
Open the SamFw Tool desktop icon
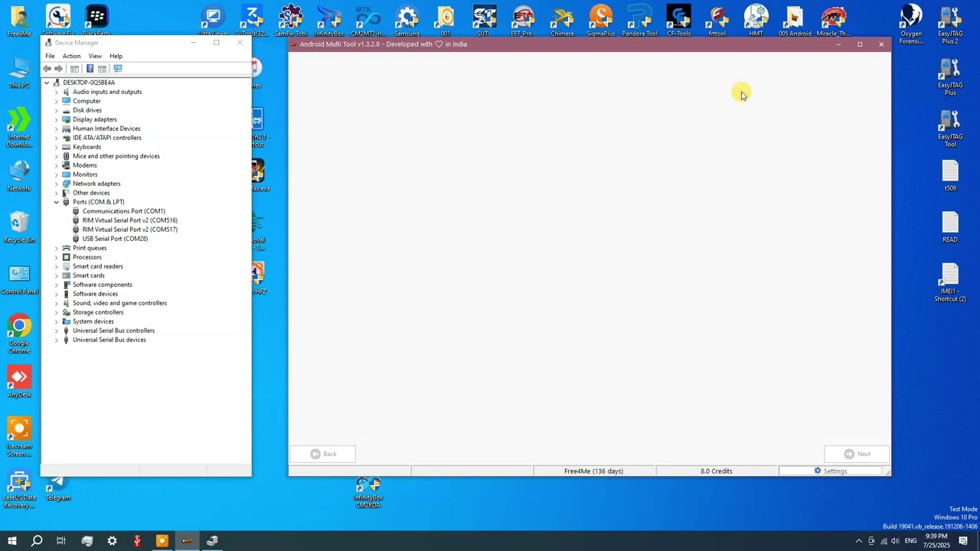(x=290, y=21)
